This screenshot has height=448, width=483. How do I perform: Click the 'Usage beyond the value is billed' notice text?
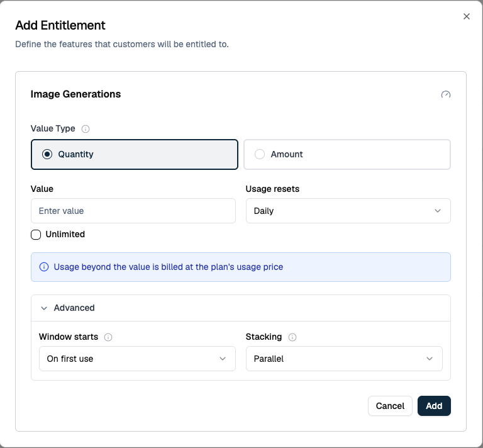(168, 267)
